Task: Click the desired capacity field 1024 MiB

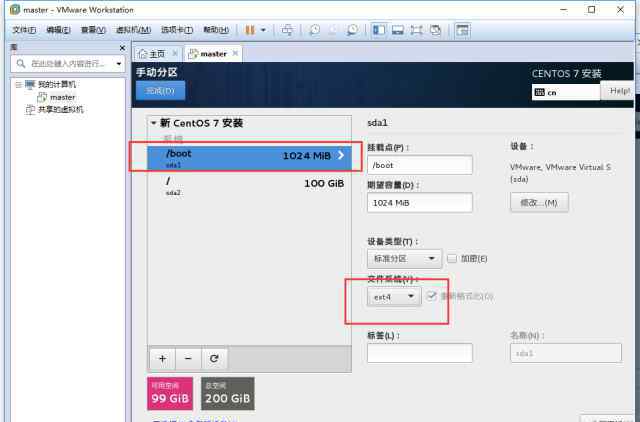Action: (420, 203)
